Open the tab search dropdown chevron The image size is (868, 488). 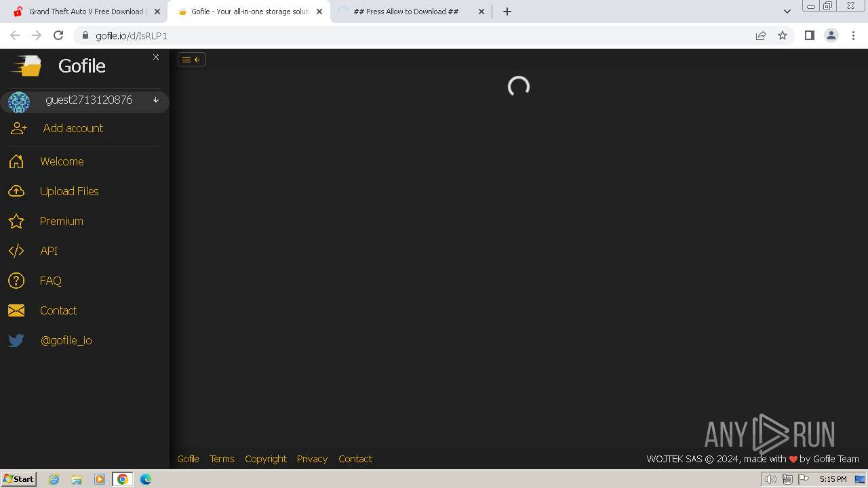(787, 12)
